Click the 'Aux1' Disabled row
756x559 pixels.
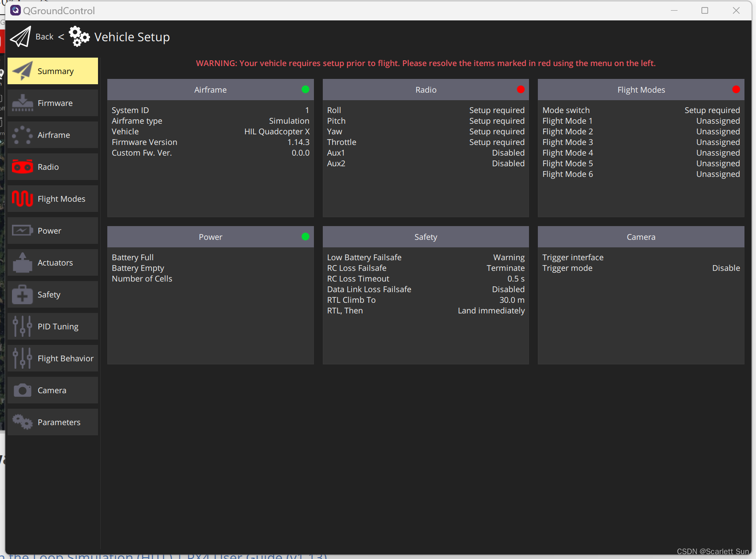click(426, 153)
